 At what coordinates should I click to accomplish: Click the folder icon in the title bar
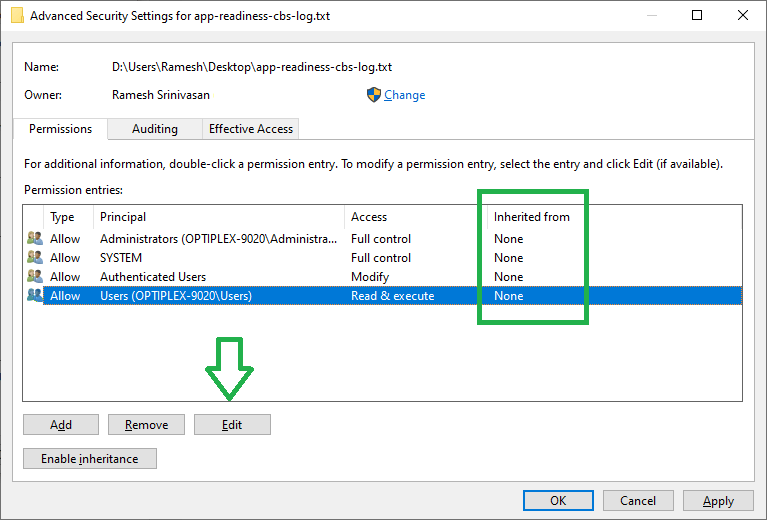[x=17, y=16]
